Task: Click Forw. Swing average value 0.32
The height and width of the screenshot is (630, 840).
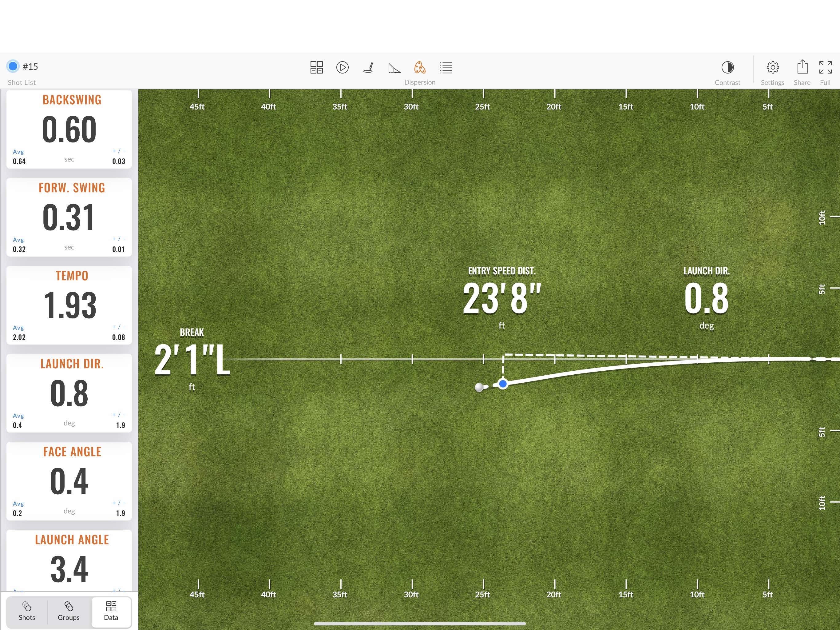Action: [x=19, y=250]
